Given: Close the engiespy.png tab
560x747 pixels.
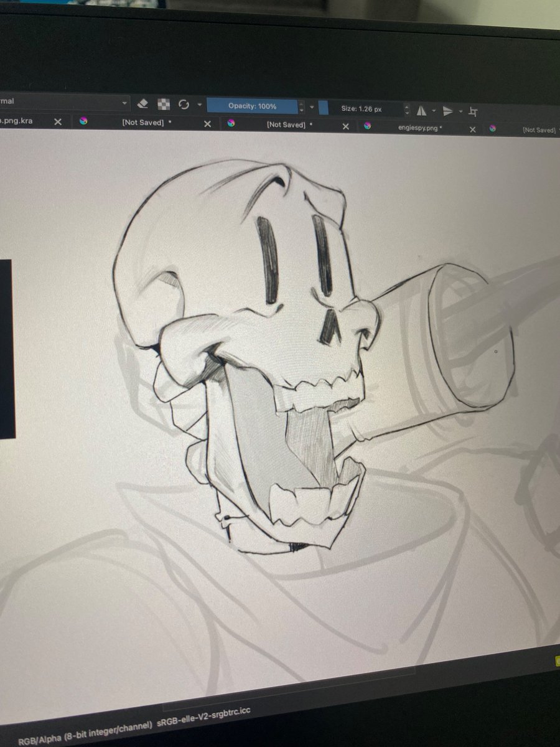Looking at the screenshot, I should [x=472, y=129].
